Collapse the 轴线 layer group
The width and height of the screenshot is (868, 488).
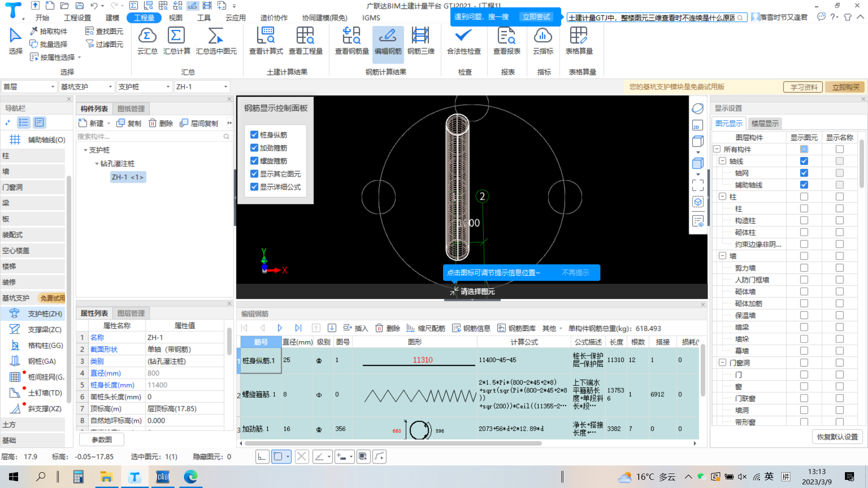click(722, 161)
